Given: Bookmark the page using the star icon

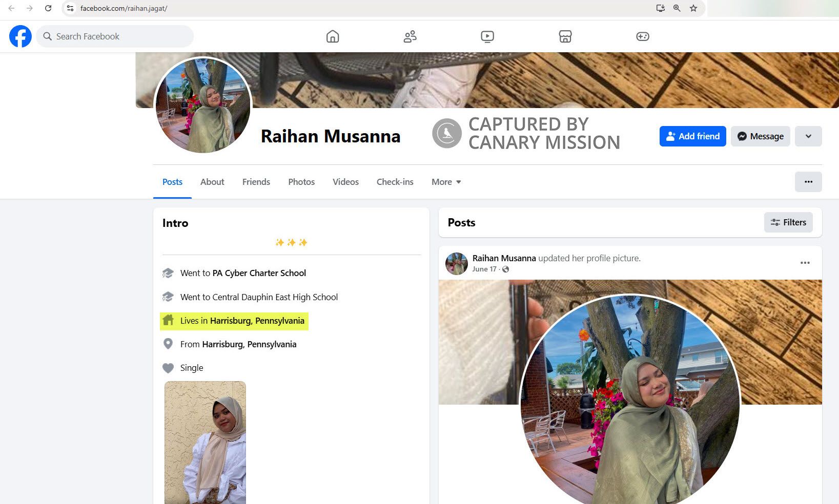Looking at the screenshot, I should [693, 8].
